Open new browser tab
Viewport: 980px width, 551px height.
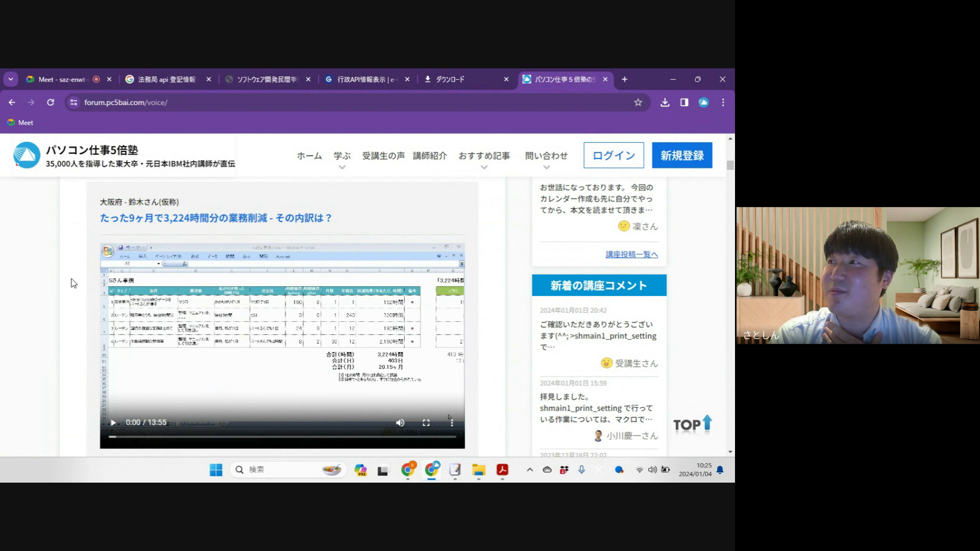coord(624,80)
